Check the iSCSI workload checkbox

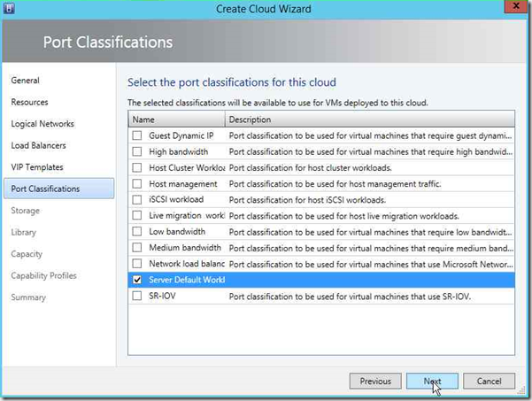pyautogui.click(x=137, y=200)
